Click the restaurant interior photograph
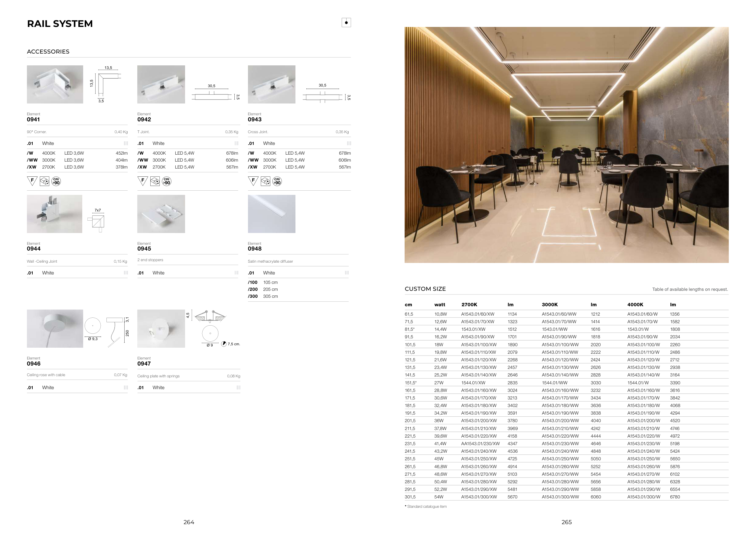 [566, 145]
